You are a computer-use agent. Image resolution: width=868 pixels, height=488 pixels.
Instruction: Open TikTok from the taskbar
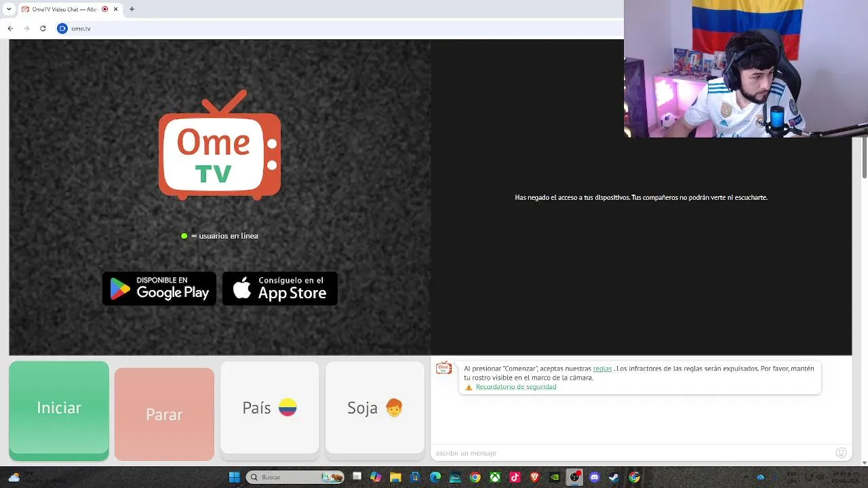515,477
